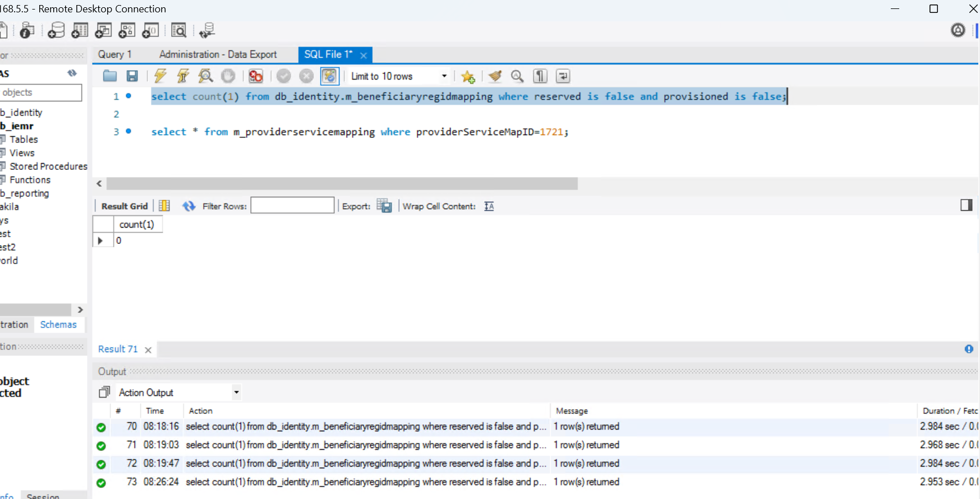
Task: Click the Create new table icon
Action: pyautogui.click(x=80, y=30)
